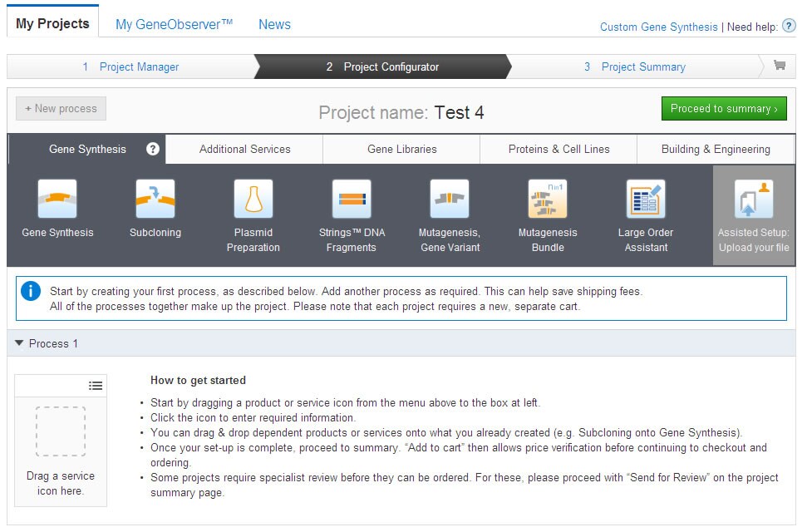Open the process box list menu

96,385
